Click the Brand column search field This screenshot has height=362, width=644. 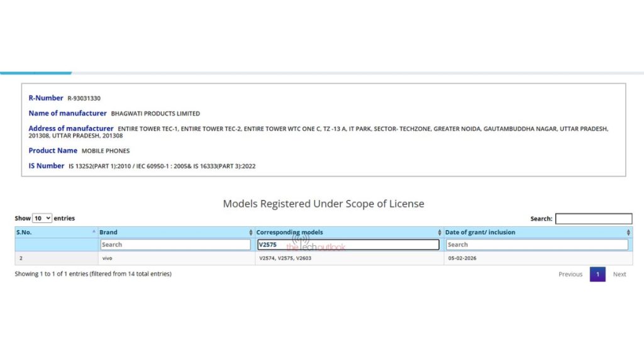[x=175, y=244]
